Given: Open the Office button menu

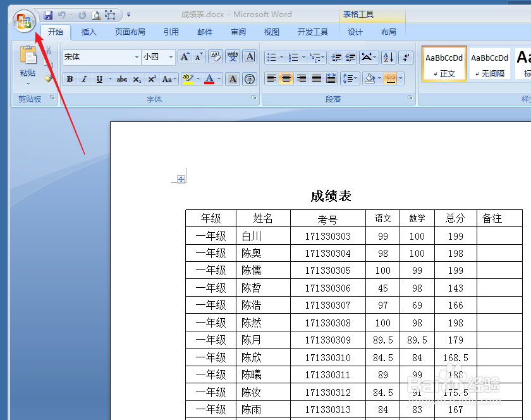Looking at the screenshot, I should (24, 21).
